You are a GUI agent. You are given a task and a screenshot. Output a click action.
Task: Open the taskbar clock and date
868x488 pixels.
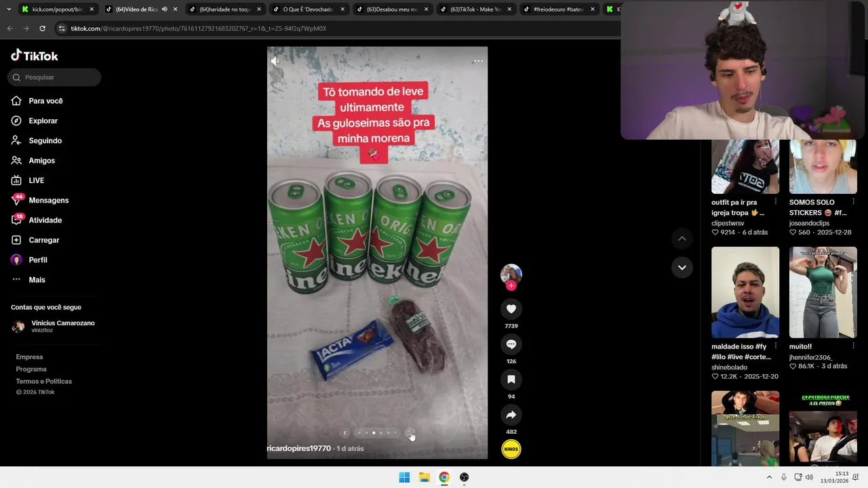tap(834, 477)
